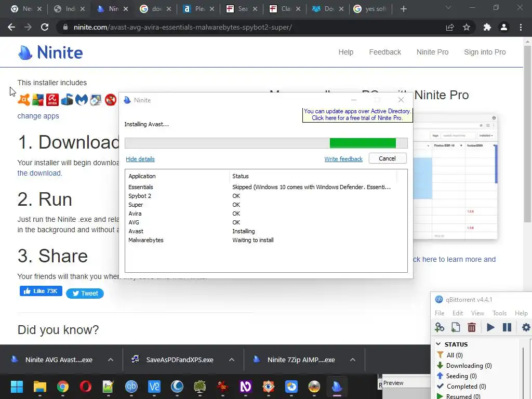This screenshot has height=399, width=532.
Task: Open the Chrome profile icon
Action: (x=504, y=27)
